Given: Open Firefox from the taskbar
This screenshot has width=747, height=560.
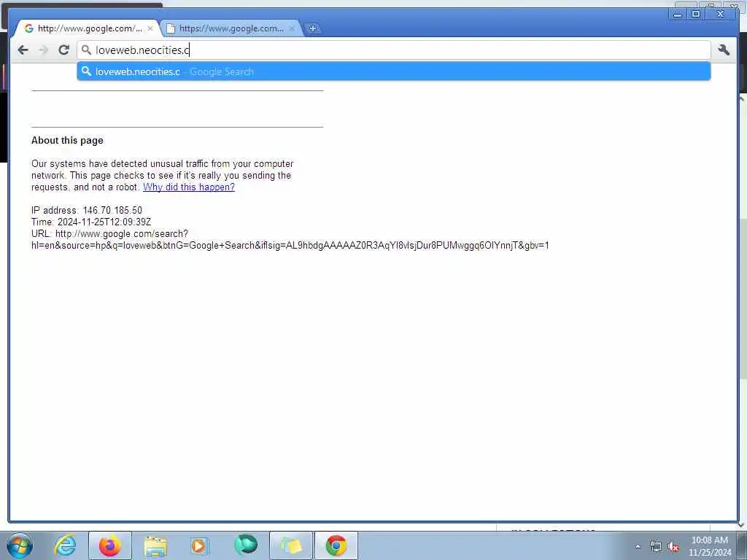Looking at the screenshot, I should pos(109,545).
